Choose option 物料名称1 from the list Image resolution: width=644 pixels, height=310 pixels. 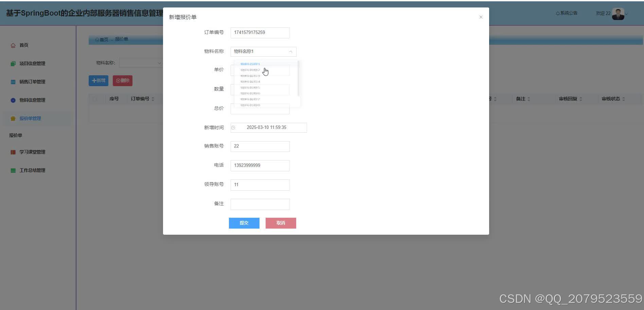(x=266, y=64)
